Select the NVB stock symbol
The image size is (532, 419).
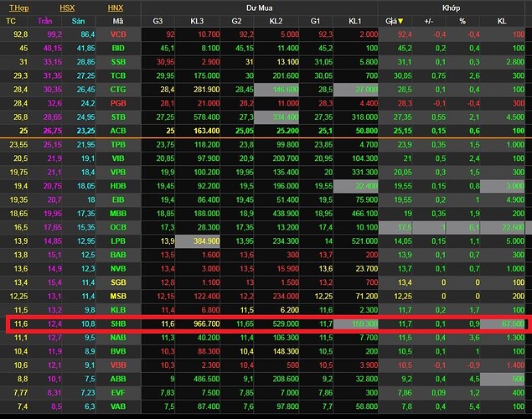118,269
